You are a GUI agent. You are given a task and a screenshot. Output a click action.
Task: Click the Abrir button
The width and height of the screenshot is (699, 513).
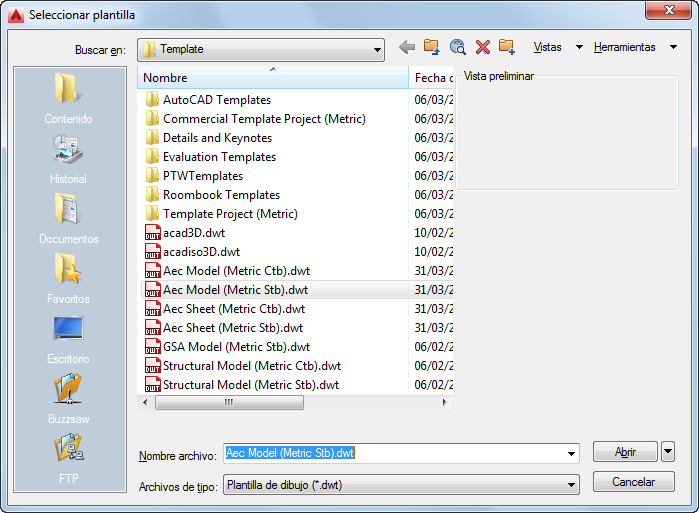pos(625,452)
